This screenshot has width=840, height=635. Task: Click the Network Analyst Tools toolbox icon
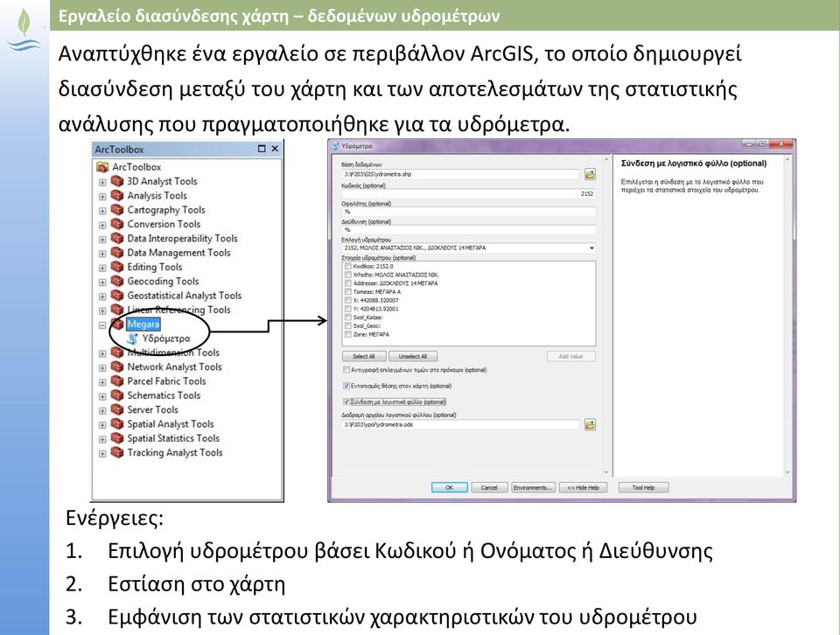pyautogui.click(x=116, y=366)
